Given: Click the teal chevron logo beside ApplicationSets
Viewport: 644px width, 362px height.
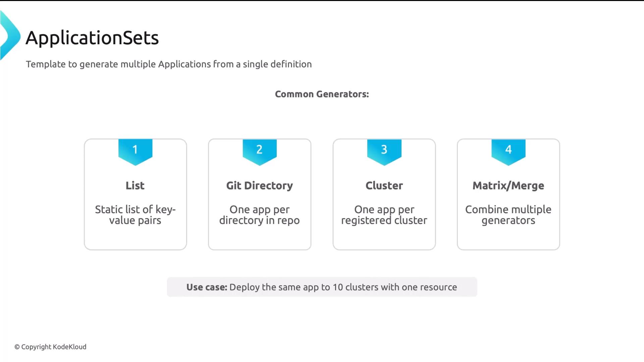Looking at the screenshot, I should coord(10,35).
